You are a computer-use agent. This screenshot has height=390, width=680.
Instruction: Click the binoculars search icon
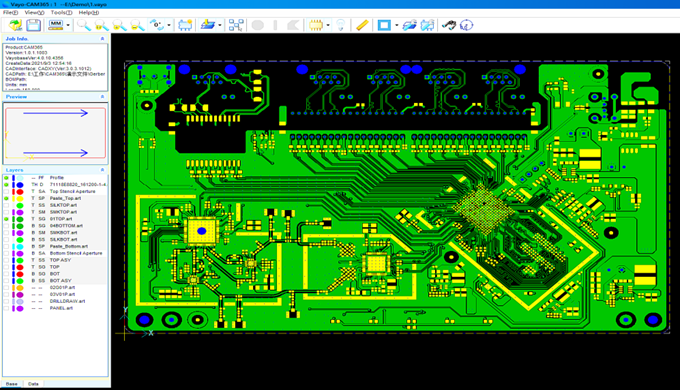pyautogui.click(x=449, y=25)
